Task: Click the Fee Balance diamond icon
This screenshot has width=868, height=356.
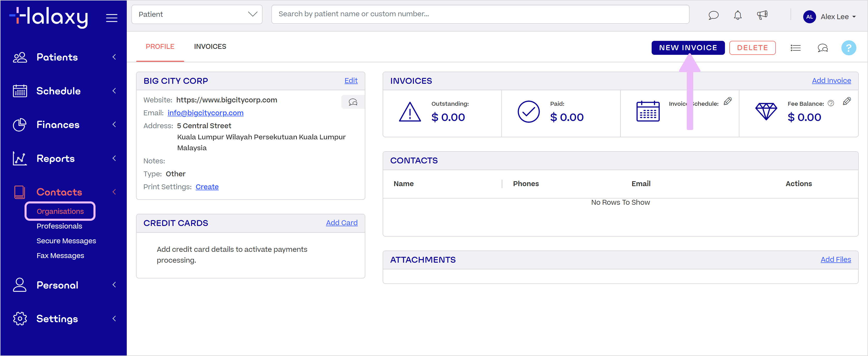Action: pyautogui.click(x=766, y=111)
